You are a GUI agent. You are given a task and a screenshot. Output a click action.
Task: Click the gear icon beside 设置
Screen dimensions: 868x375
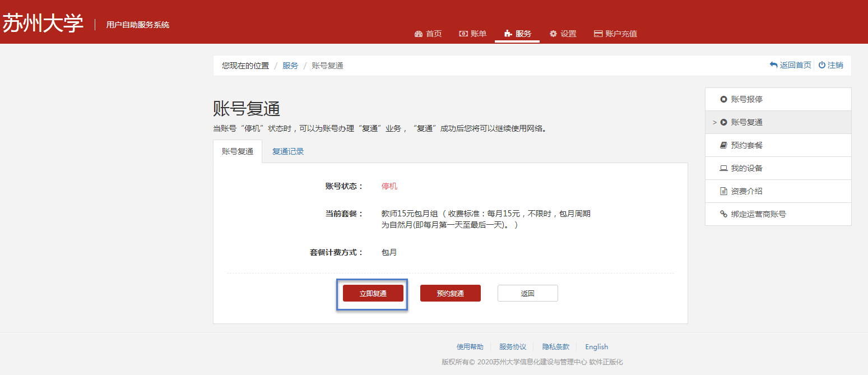554,34
